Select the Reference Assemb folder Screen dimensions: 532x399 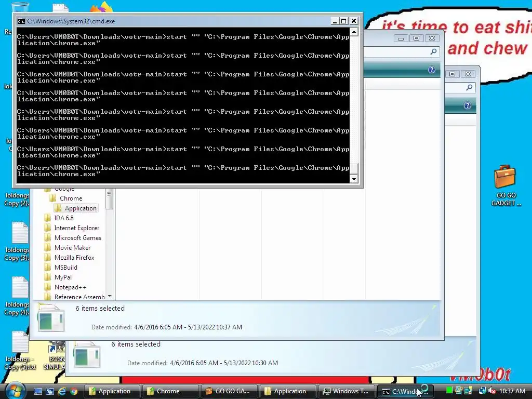(79, 297)
